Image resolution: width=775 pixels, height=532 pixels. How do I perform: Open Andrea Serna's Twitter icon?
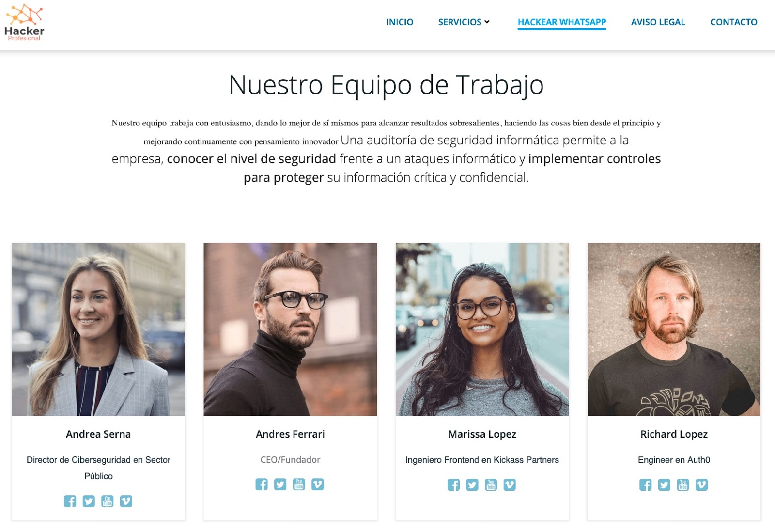coord(89,501)
